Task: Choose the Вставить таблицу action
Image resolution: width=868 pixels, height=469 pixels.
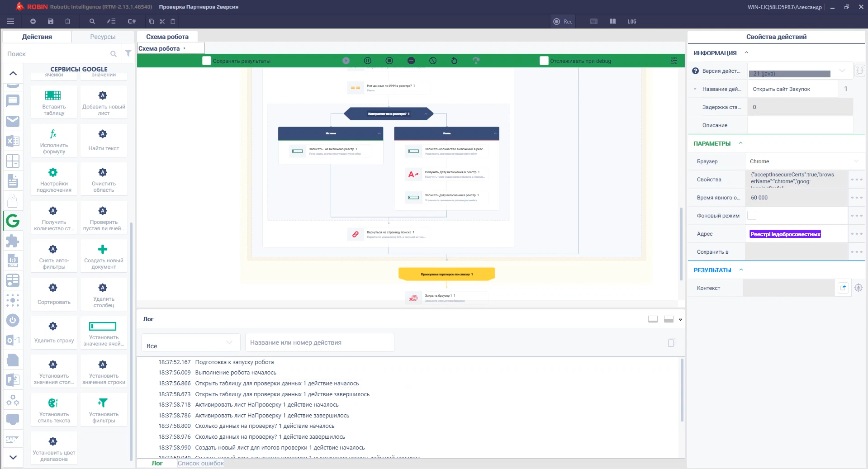Action: point(54,103)
